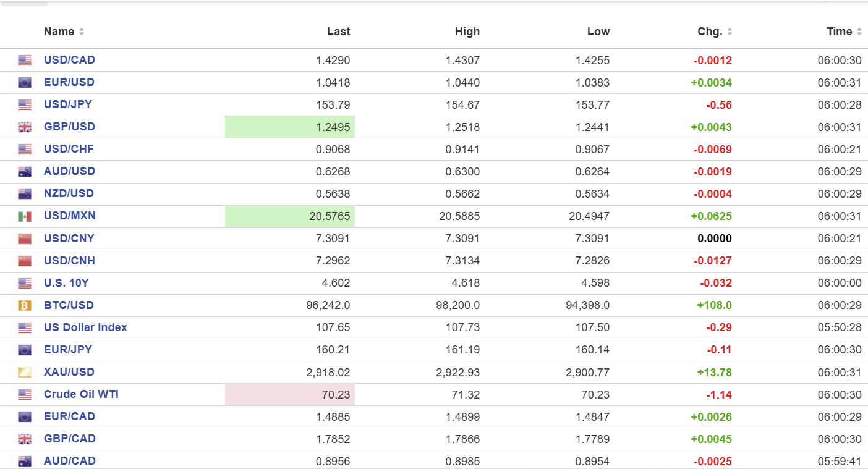
Task: Click the gold bar icon beside XAU/USD
Action: pyautogui.click(x=25, y=372)
